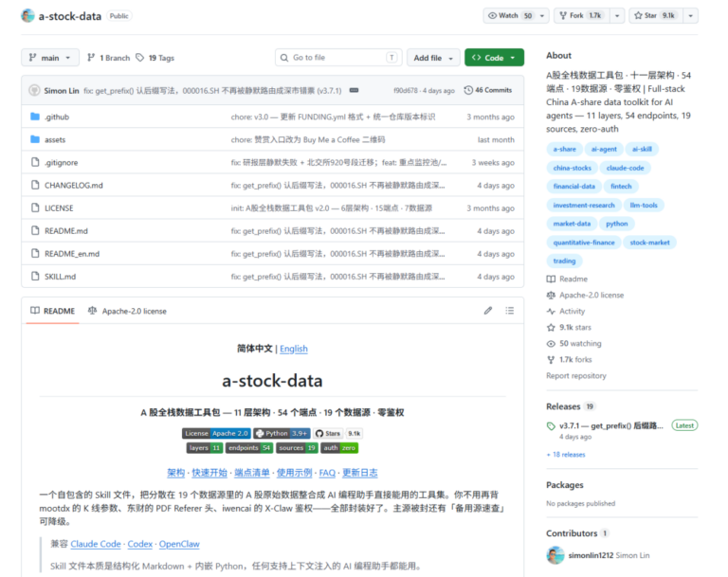This screenshot has width=728, height=577.
Task: Open the + 18 releases link
Action: pyautogui.click(x=566, y=455)
